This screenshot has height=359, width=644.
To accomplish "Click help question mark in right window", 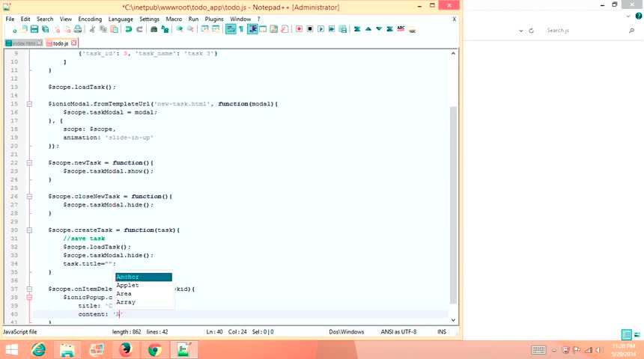I will click(638, 16).
